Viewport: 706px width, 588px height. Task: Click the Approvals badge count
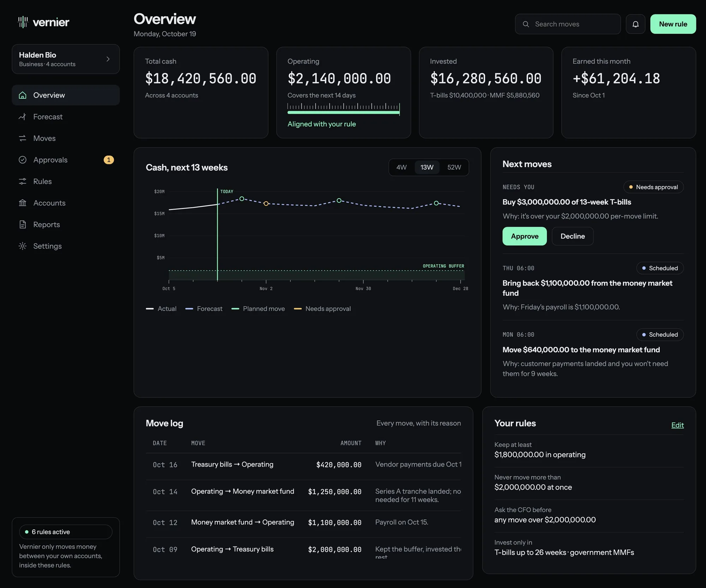point(109,160)
